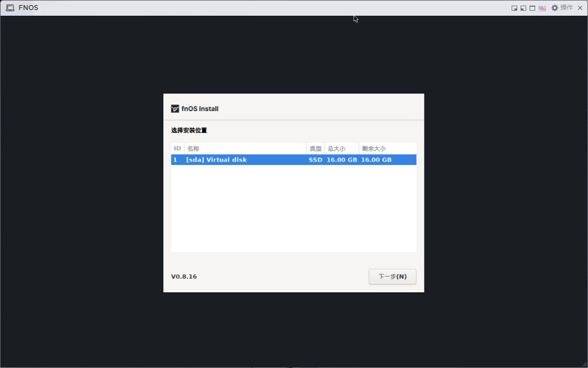
Task: Click the gear settings icon
Action: [x=555, y=8]
